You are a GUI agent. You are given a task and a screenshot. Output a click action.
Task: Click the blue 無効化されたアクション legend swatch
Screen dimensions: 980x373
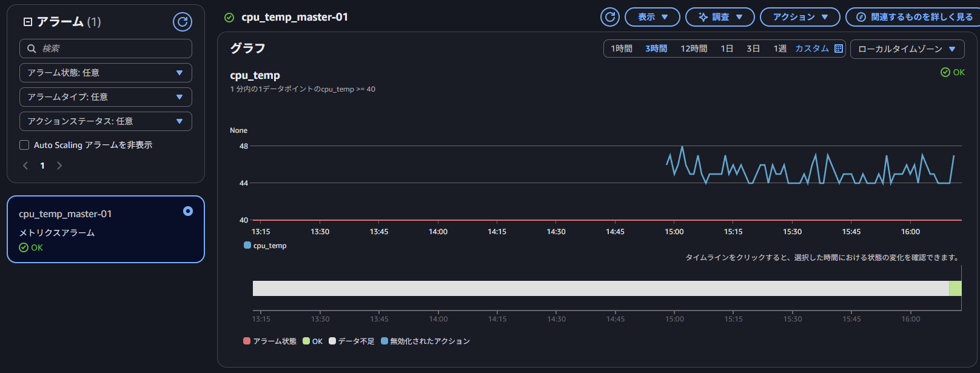(384, 341)
